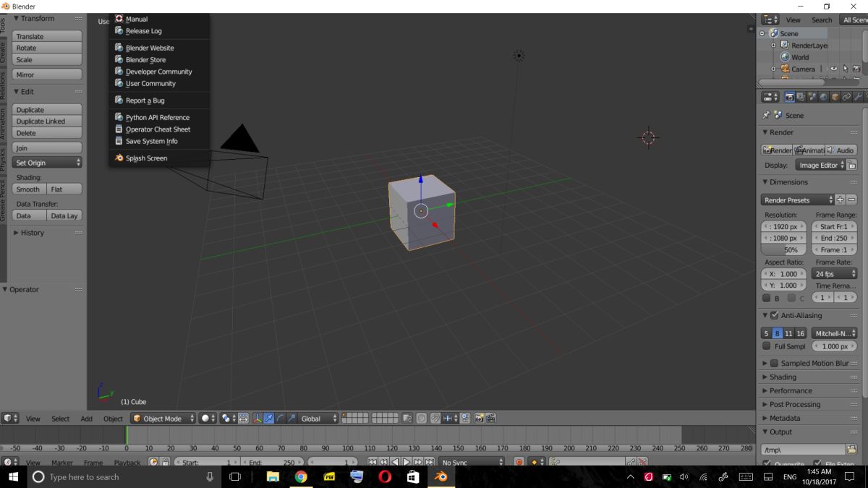Open Manual from the Help menu
868x488 pixels.
159,19
